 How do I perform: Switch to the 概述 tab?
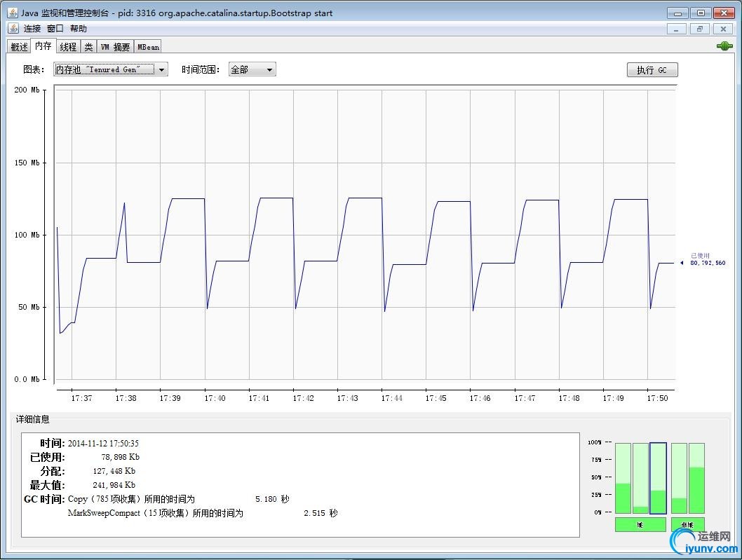point(19,47)
